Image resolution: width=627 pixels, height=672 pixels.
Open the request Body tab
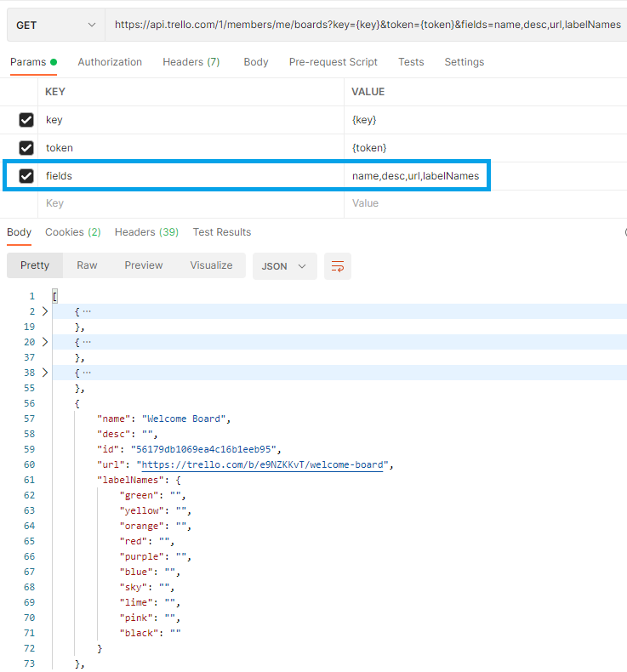[x=256, y=62]
